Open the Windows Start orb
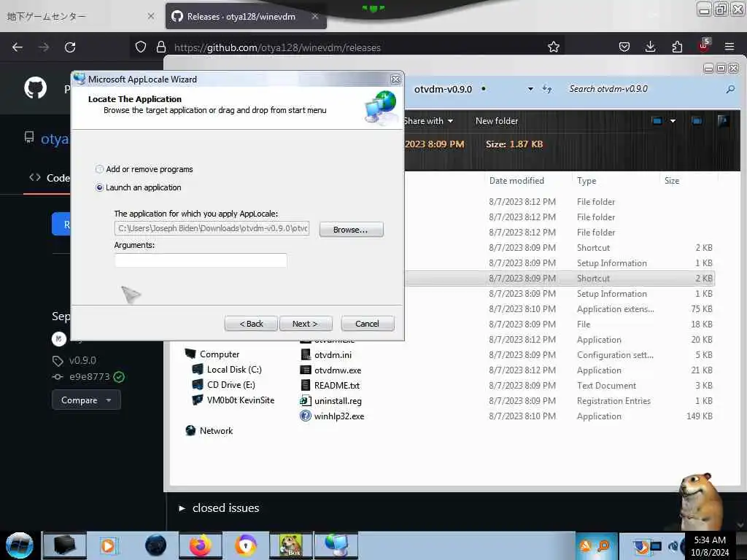The image size is (747, 560). click(x=19, y=545)
